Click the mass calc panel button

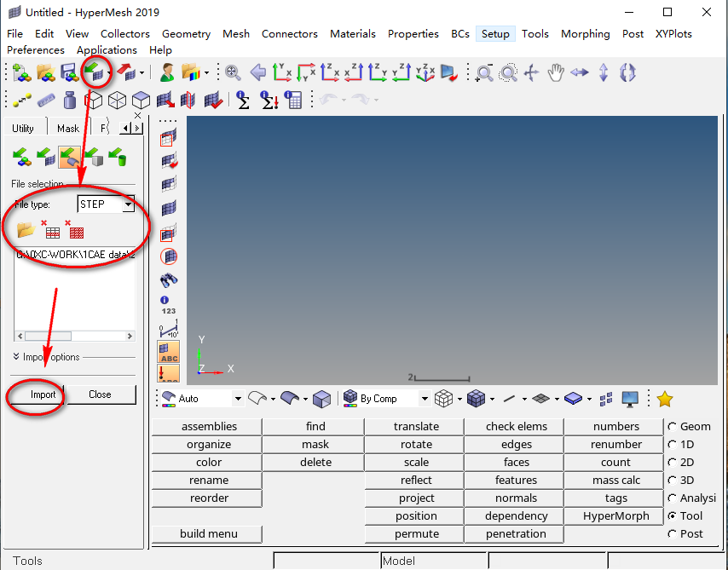point(616,480)
